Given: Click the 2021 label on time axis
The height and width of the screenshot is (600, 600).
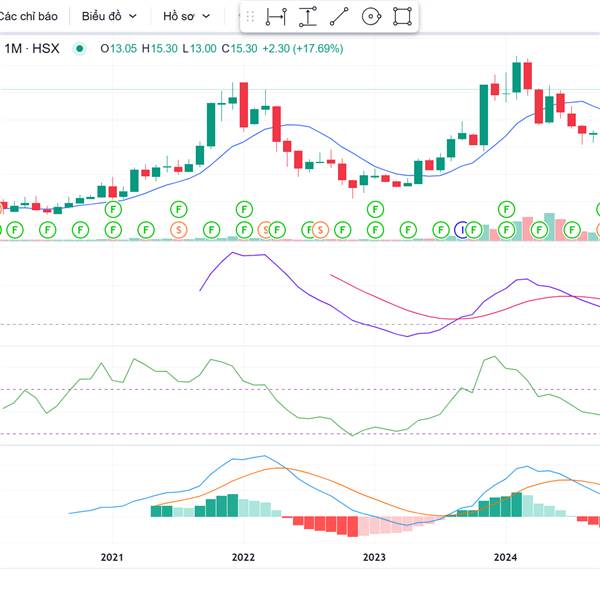Looking at the screenshot, I should (112, 557).
